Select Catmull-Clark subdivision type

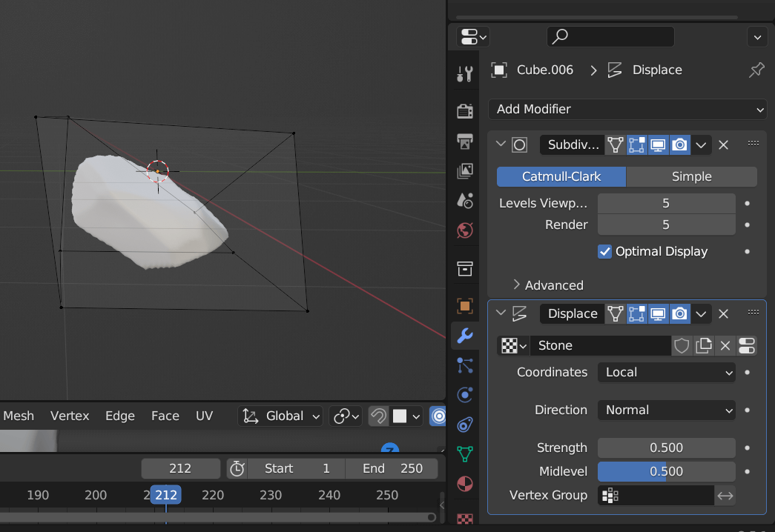(561, 177)
